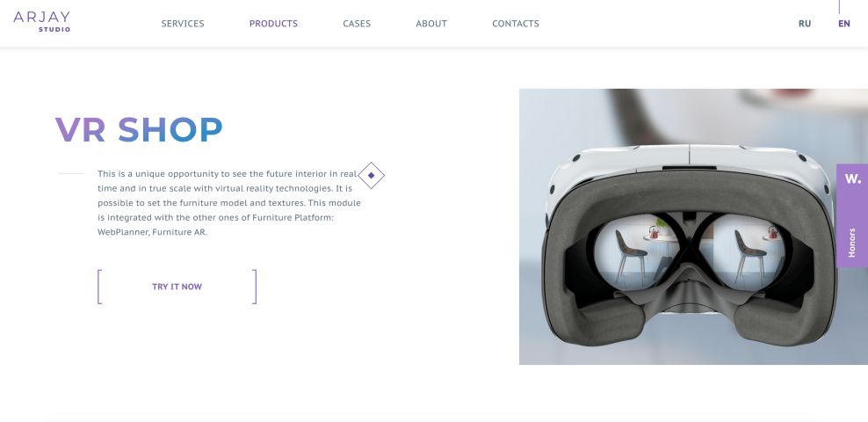
Task: Click the left lens of the headset
Action: 637,252
